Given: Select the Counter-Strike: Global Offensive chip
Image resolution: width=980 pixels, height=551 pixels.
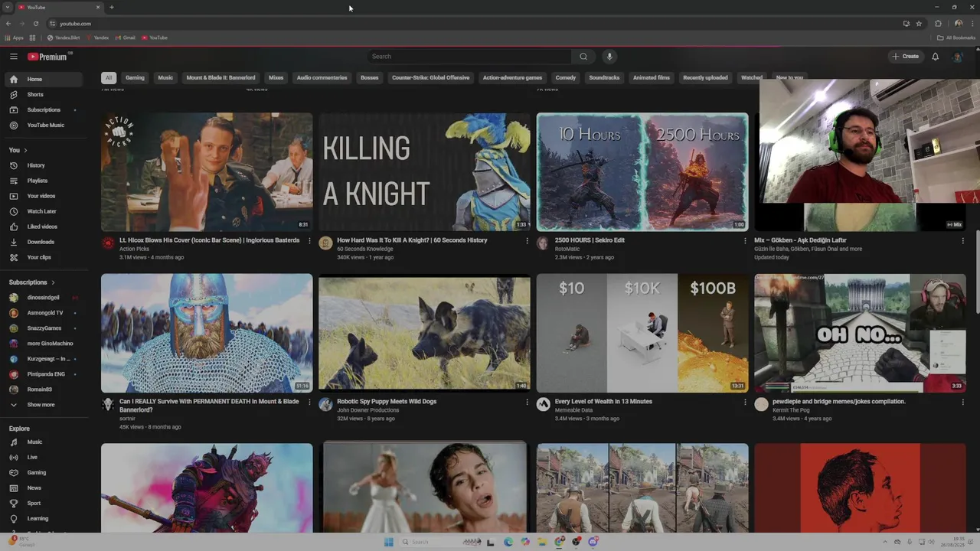Looking at the screenshot, I should click(431, 77).
